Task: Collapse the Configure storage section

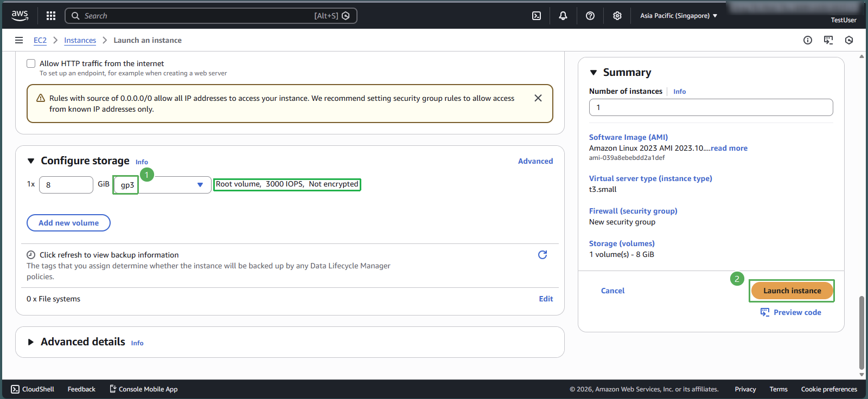Action: click(x=31, y=161)
